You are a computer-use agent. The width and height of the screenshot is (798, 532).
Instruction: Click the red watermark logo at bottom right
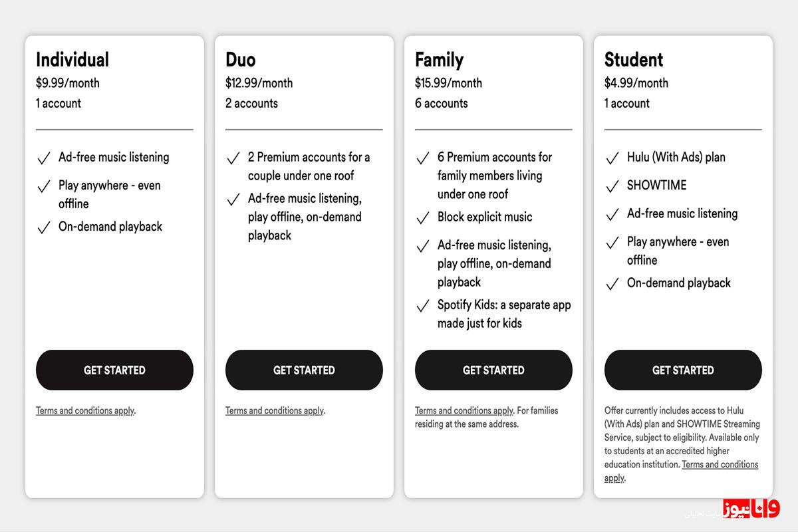pos(751,509)
